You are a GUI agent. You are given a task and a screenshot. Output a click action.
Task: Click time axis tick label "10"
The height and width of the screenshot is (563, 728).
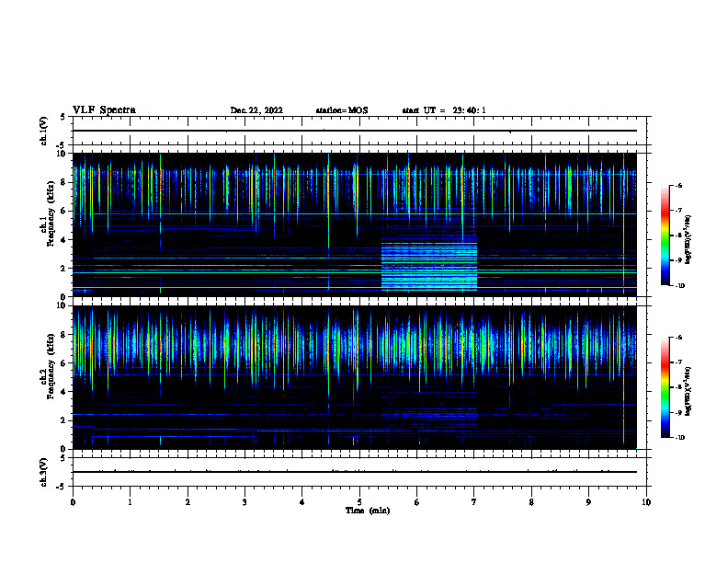pyautogui.click(x=646, y=502)
